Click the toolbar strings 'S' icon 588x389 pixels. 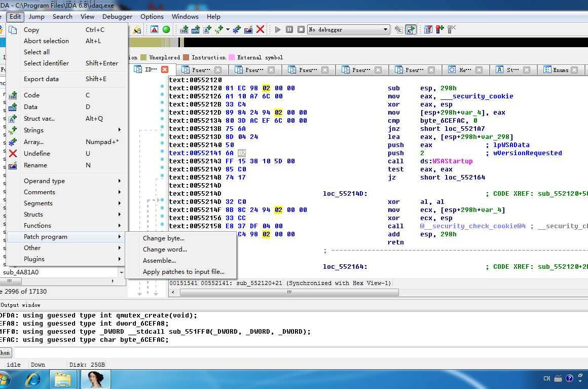(x=218, y=29)
